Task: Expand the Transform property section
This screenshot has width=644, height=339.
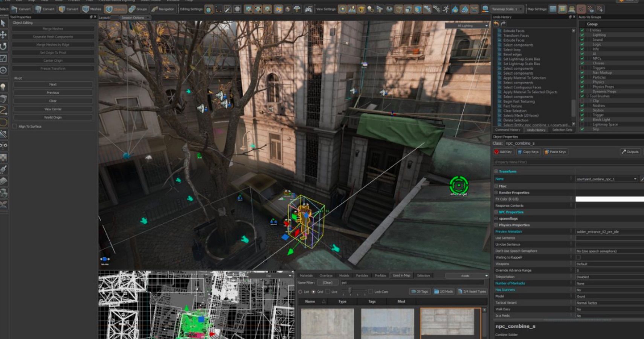Action: [496, 171]
